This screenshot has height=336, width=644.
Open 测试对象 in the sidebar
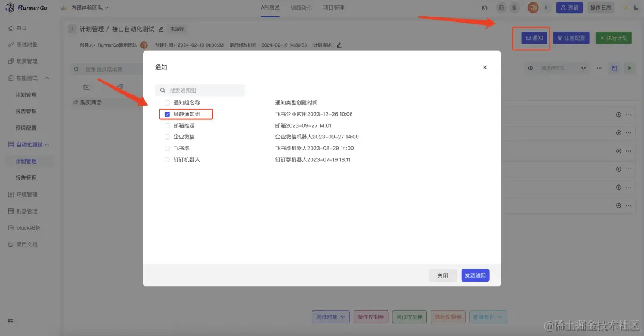(x=27, y=44)
